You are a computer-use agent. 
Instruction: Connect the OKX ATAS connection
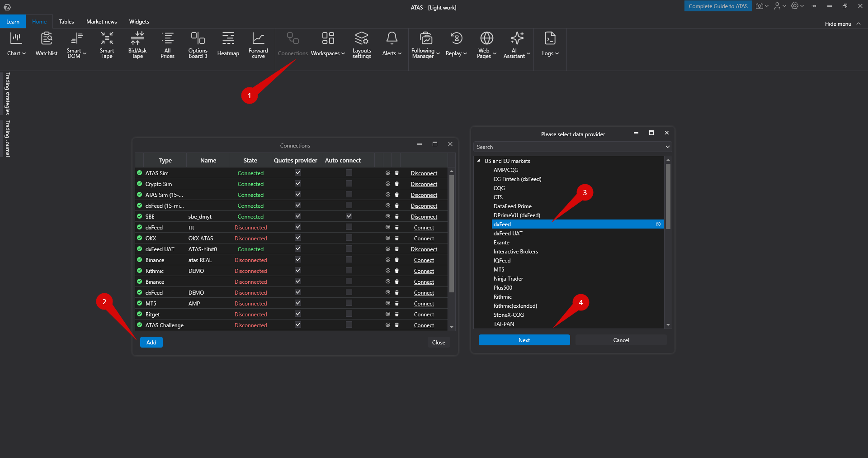(x=424, y=239)
